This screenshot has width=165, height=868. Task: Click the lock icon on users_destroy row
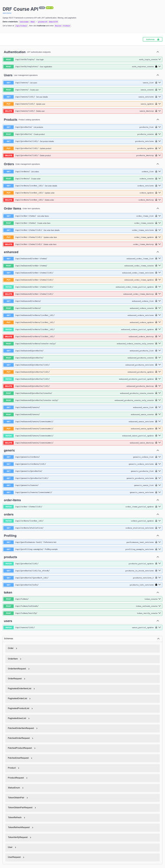click(x=156, y=111)
